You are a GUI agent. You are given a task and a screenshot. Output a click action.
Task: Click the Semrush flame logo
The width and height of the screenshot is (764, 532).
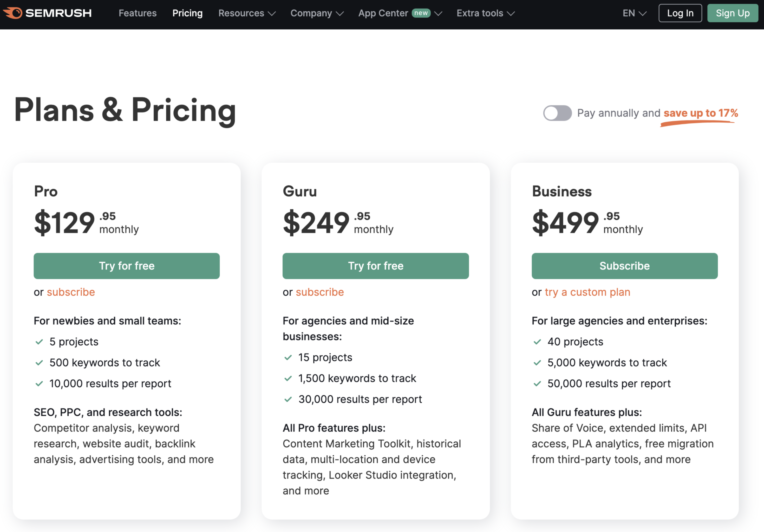(13, 13)
